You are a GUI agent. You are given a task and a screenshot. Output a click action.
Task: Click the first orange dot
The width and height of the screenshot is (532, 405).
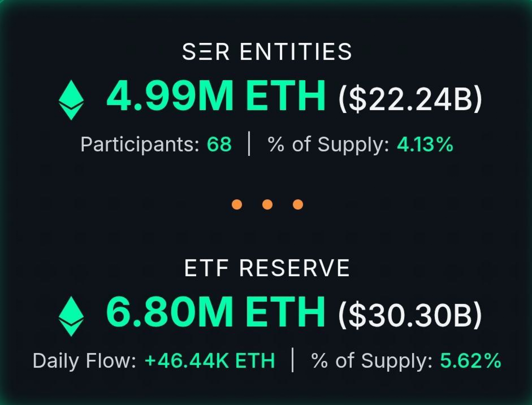point(237,205)
